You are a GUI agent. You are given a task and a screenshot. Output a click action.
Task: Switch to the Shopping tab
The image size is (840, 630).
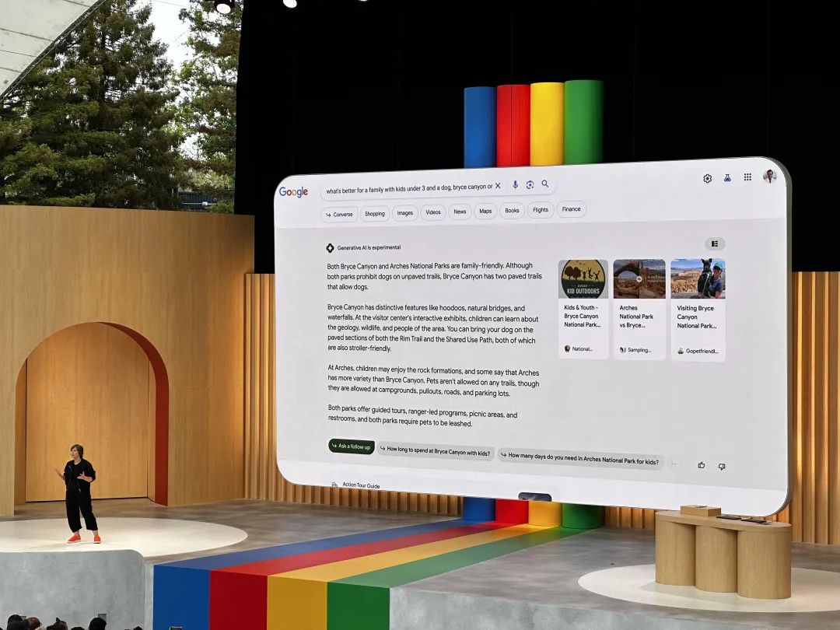pos(374,213)
